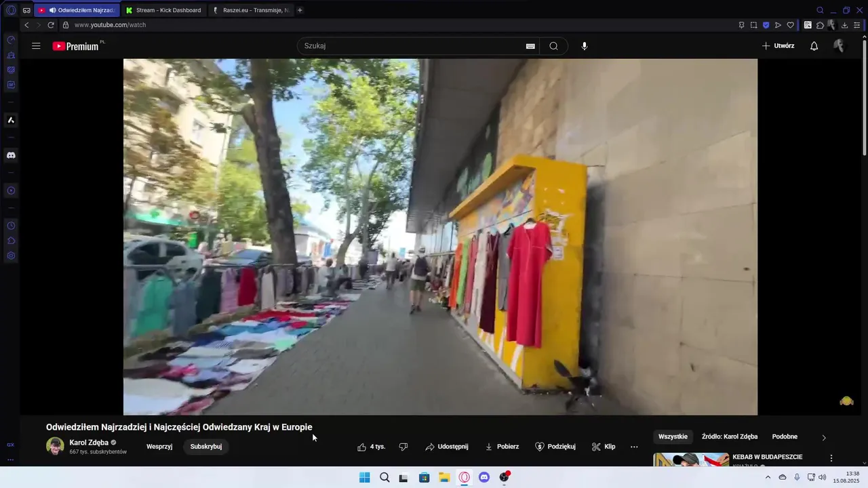Share video with Udostępnij button
868x488 pixels.
447,447
